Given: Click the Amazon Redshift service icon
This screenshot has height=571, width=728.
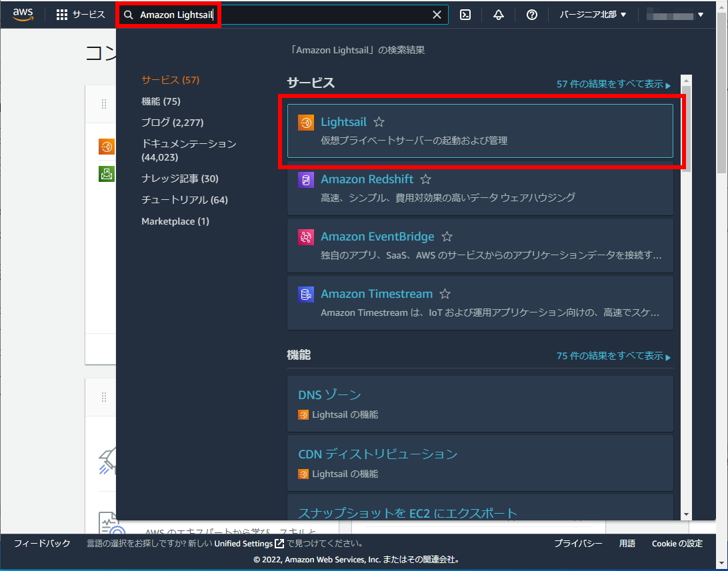Looking at the screenshot, I should point(306,179).
